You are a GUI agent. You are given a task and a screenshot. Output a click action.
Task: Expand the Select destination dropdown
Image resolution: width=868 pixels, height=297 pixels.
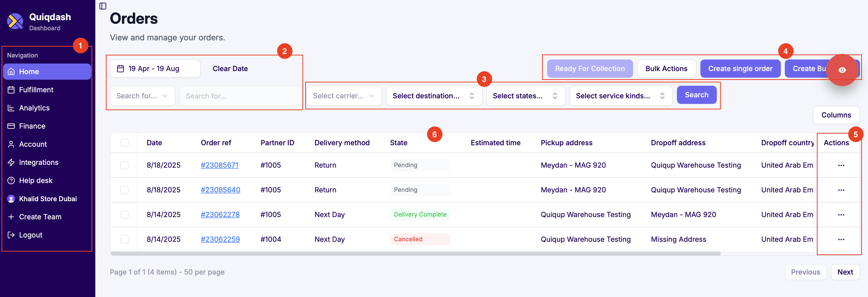pyautogui.click(x=434, y=96)
